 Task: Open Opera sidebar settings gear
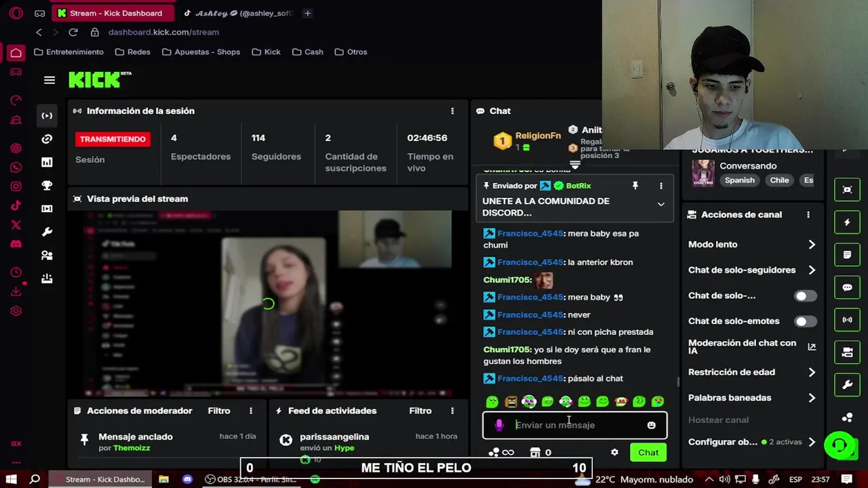point(16,311)
